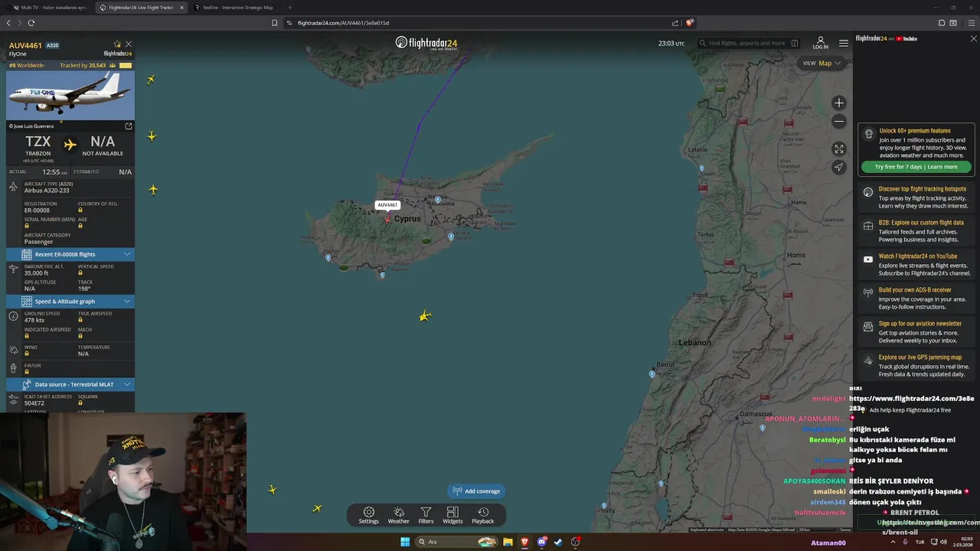Open Steam from taskbar
The image size is (980, 551).
558,542
